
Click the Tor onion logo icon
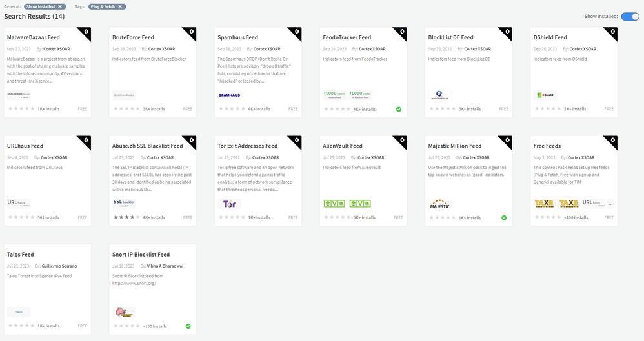coord(230,204)
